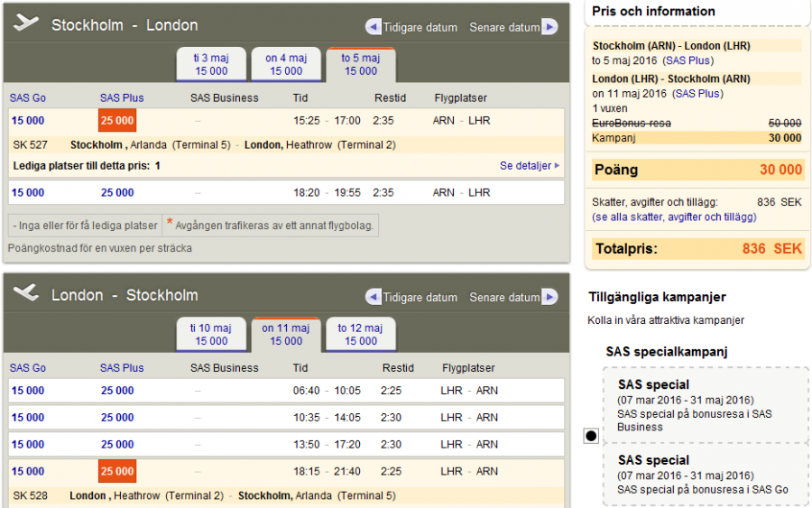The image size is (812, 508).
Task: Select the SAS special Business campaign radio button
Action: click(591, 436)
